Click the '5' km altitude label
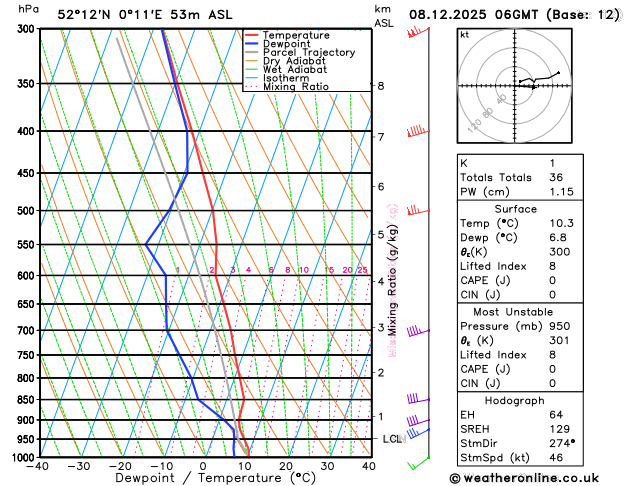Screen dimensions: 629x486 coord(381,234)
